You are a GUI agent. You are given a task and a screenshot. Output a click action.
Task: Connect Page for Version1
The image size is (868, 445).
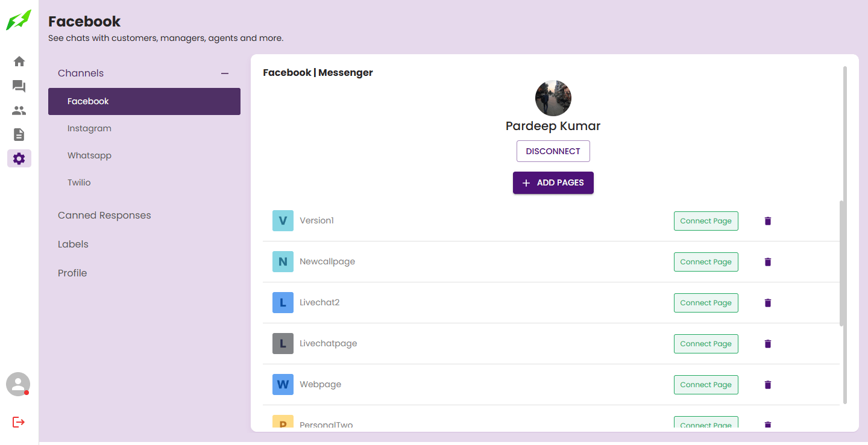(706, 221)
